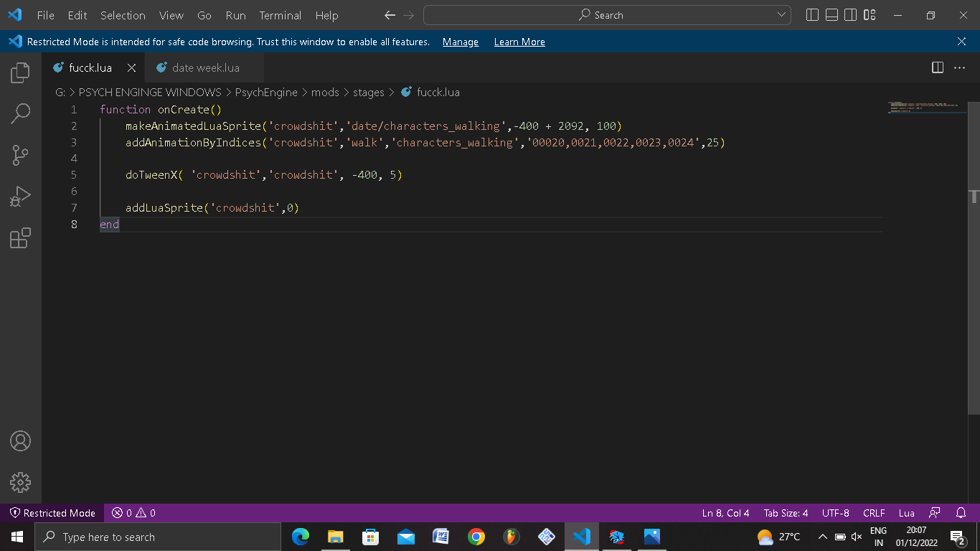Switch to the date week.lua tab
This screenshot has height=551, width=980.
204,67
